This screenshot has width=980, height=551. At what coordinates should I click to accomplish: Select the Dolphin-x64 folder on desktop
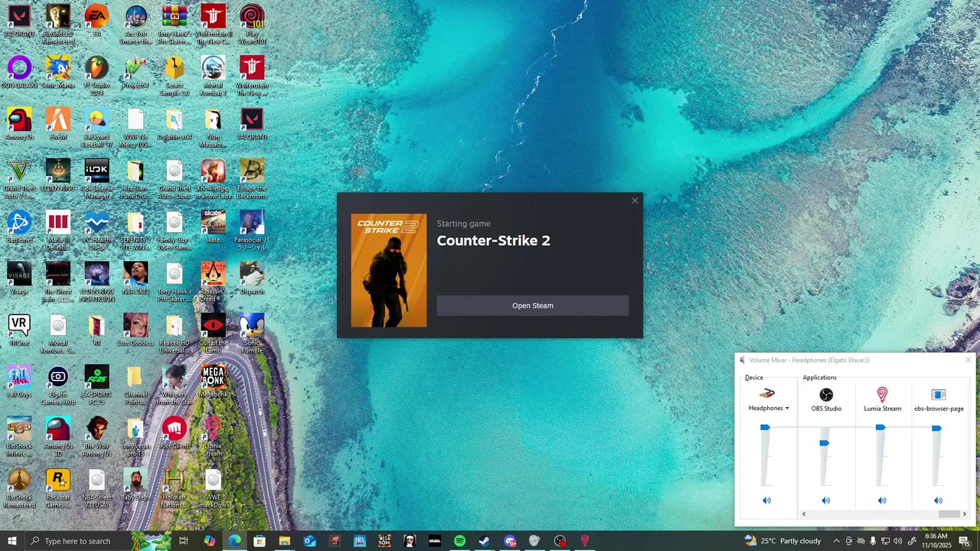pos(174,123)
